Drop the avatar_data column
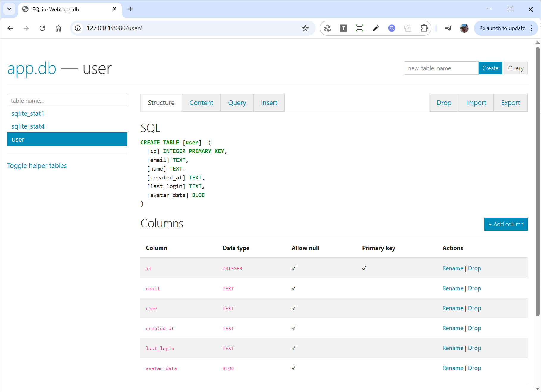Viewport: 541px width, 392px height. tap(474, 368)
